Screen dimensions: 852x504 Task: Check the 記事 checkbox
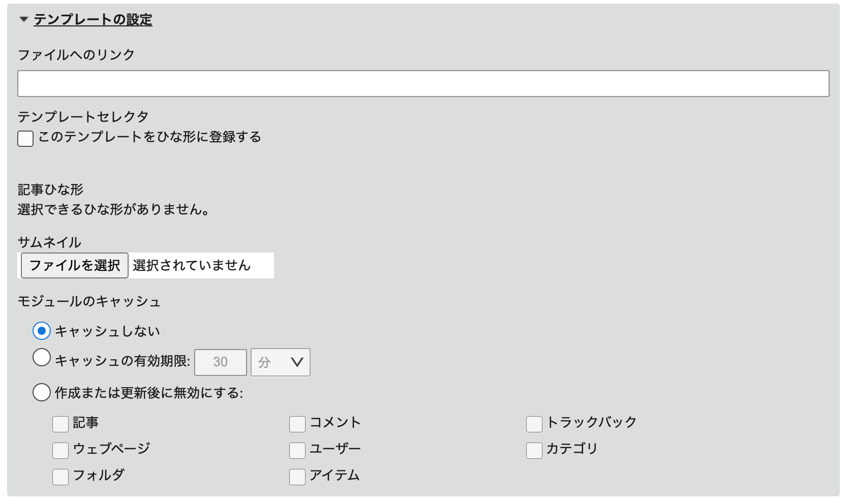pyautogui.click(x=60, y=424)
